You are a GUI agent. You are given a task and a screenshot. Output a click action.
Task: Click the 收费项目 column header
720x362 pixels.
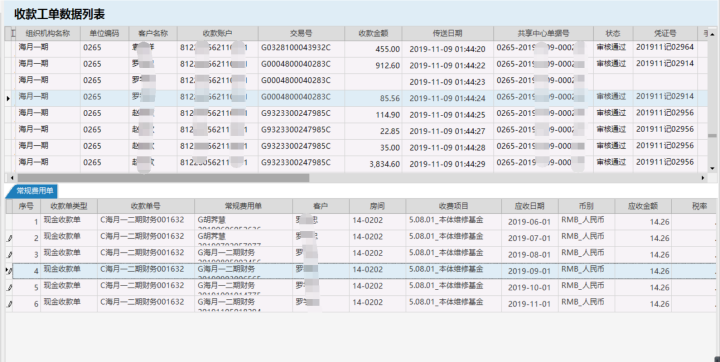coord(453,206)
